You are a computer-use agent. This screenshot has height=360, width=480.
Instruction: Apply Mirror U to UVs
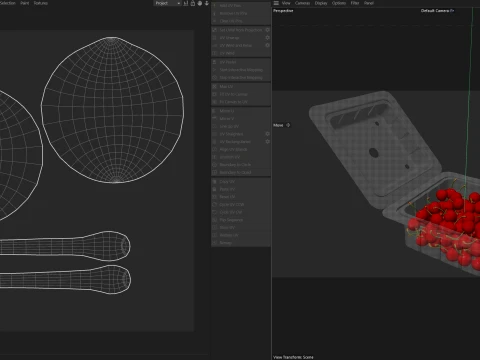coord(241,111)
